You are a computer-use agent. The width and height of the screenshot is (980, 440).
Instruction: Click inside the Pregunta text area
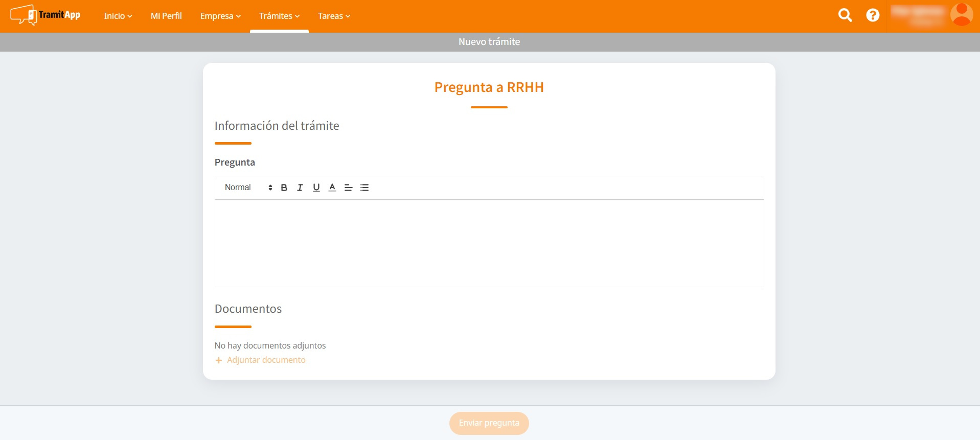coord(489,243)
